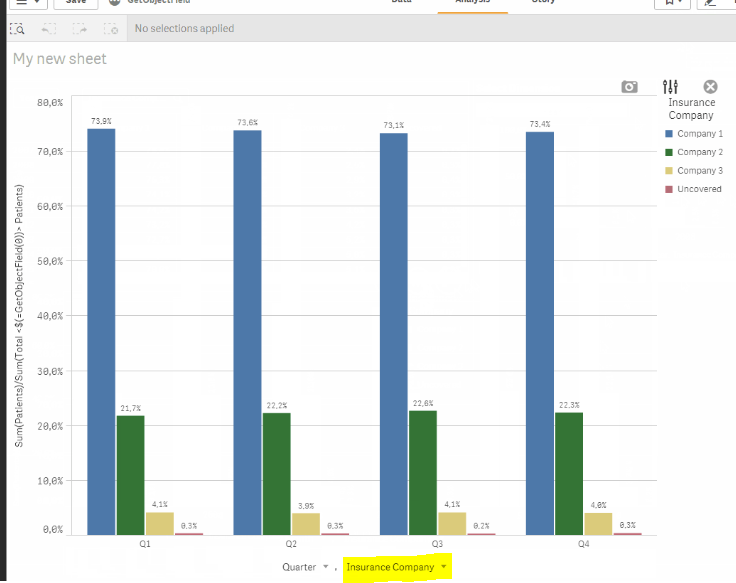Select the Company 2 legend label
Image resolution: width=736 pixels, height=583 pixels.
pos(700,152)
